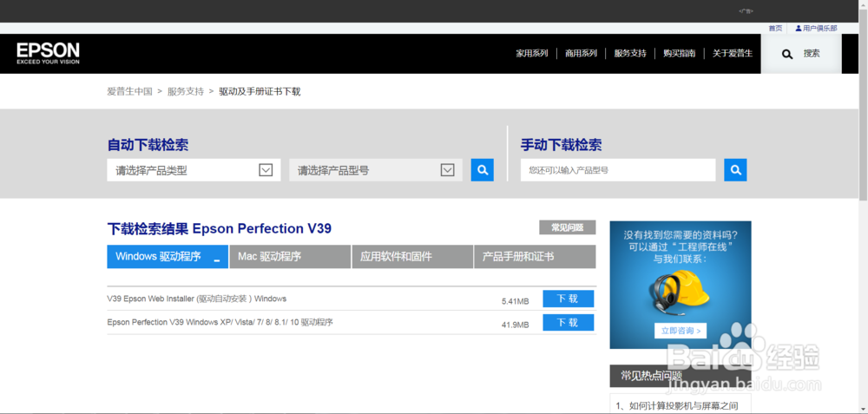Image resolution: width=868 pixels, height=414 pixels.
Task: Download Epson Perfection V39 Windows XP driver
Action: pos(568,323)
